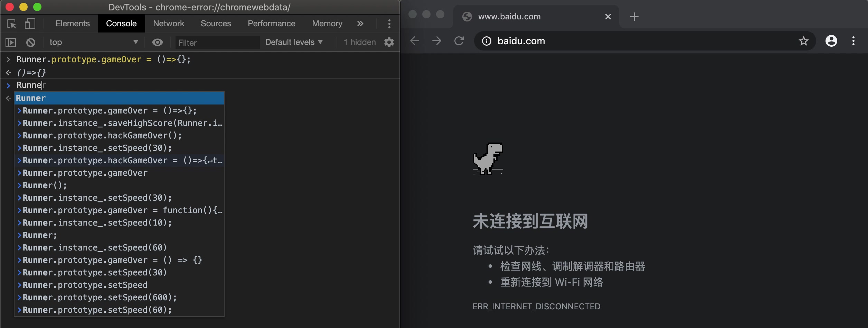Choose the Runner.prototype.gameOver suggestion without assignment
The height and width of the screenshot is (328, 868).
(119, 173)
